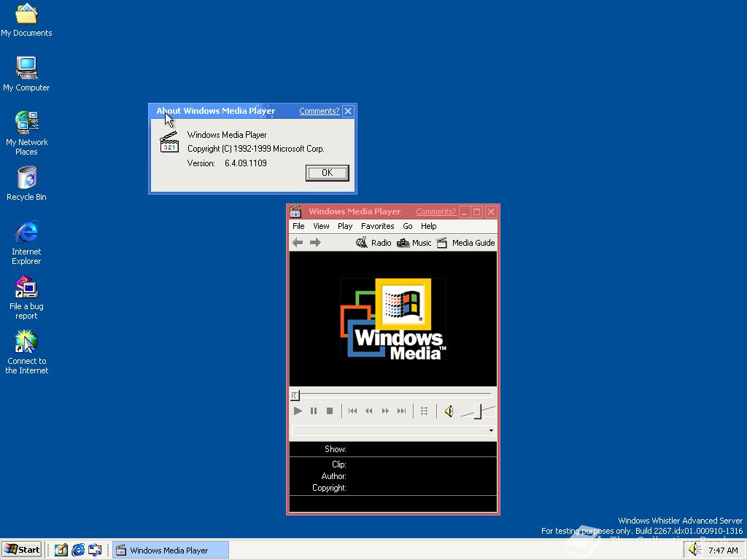Open the Go menu
This screenshot has width=747, height=560.
pos(408,226)
